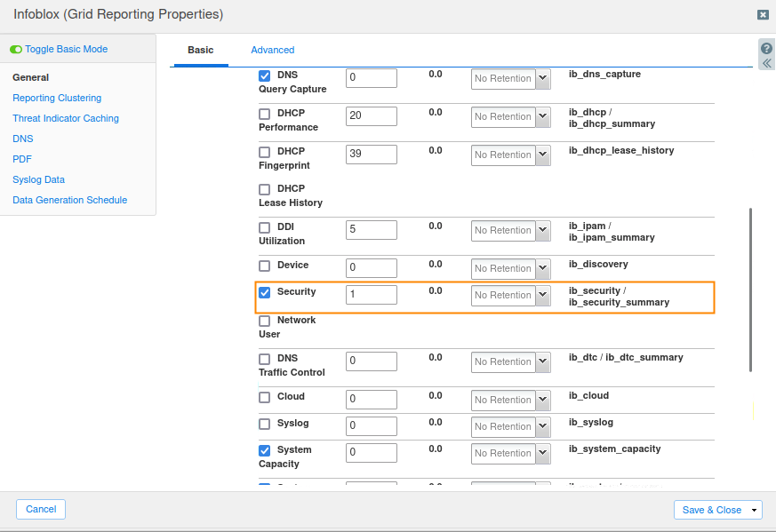The image size is (776, 532).
Task: Open Data Generation Schedule section
Action: (70, 200)
